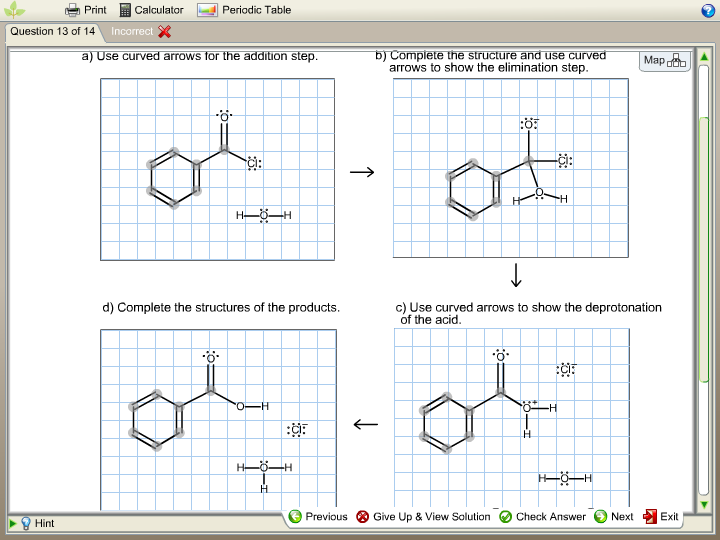Image resolution: width=720 pixels, height=540 pixels.
Task: Click the hint lightbulb icon
Action: click(x=26, y=523)
